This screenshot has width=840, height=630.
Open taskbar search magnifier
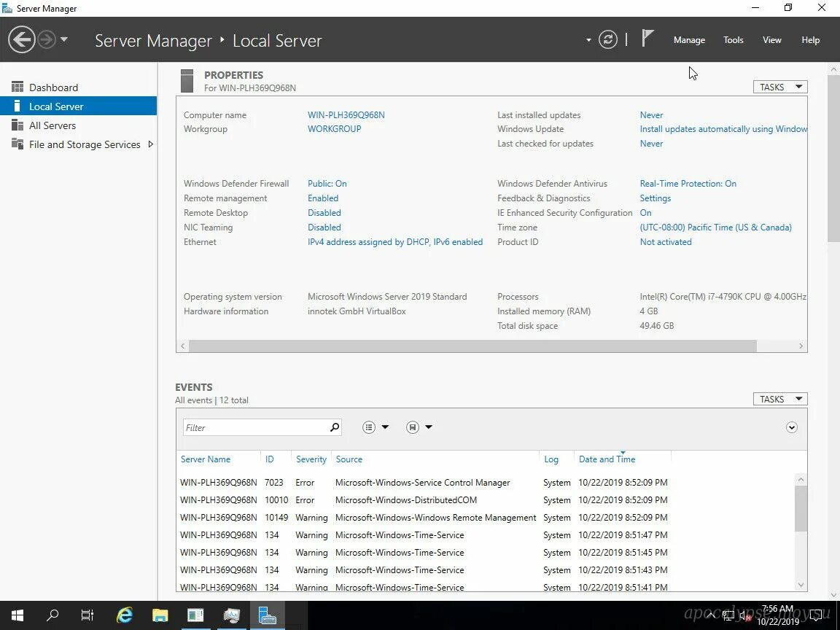point(52,615)
